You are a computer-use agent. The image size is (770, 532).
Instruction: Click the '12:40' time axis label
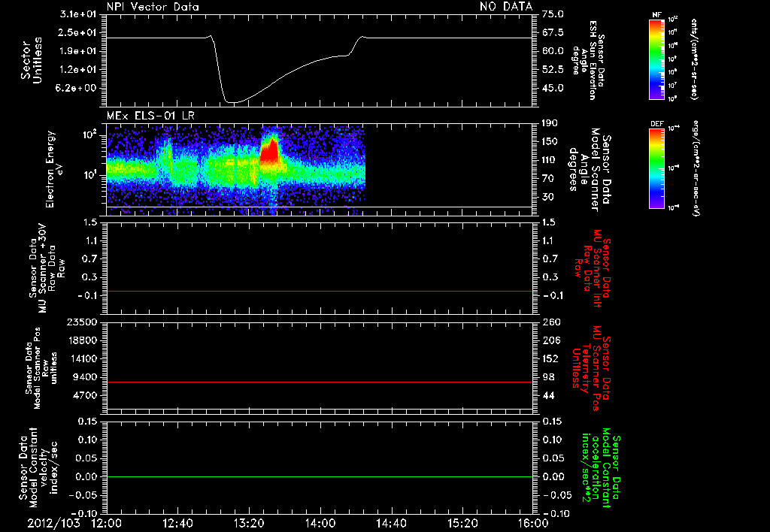tap(177, 523)
